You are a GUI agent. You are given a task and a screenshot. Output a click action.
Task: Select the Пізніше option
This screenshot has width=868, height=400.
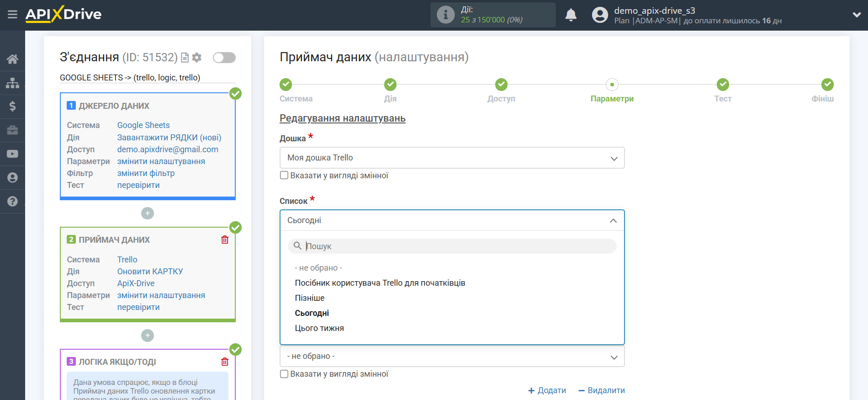click(x=310, y=298)
